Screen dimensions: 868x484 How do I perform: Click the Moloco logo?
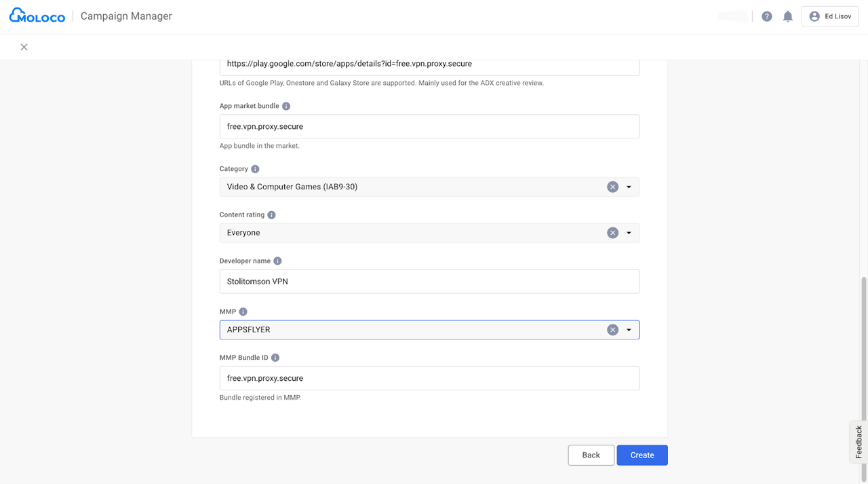37,15
